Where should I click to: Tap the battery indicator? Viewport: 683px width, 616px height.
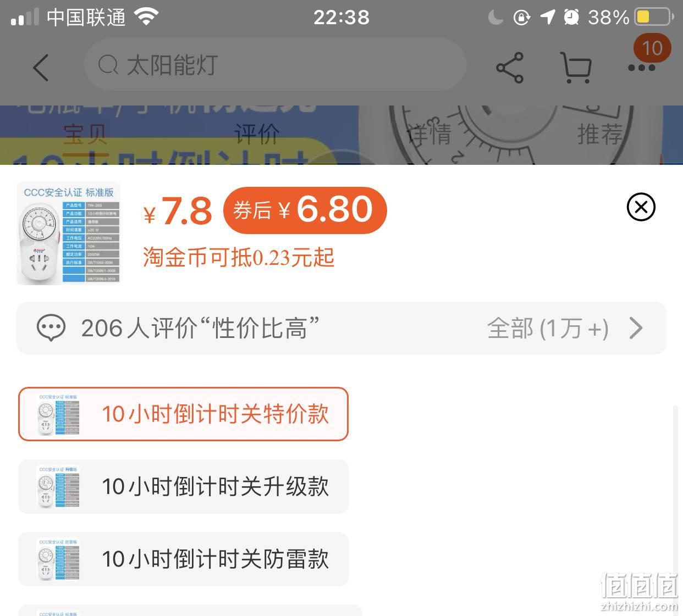click(x=654, y=17)
